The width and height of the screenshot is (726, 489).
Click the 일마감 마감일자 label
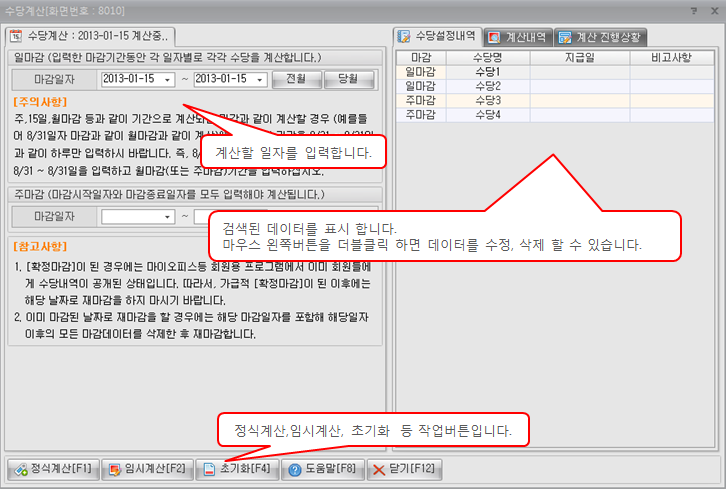tap(54, 80)
